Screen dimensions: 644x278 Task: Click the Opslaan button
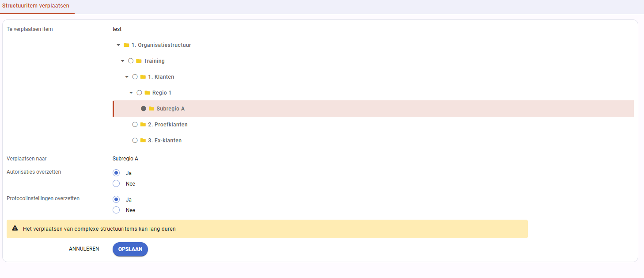point(130,249)
